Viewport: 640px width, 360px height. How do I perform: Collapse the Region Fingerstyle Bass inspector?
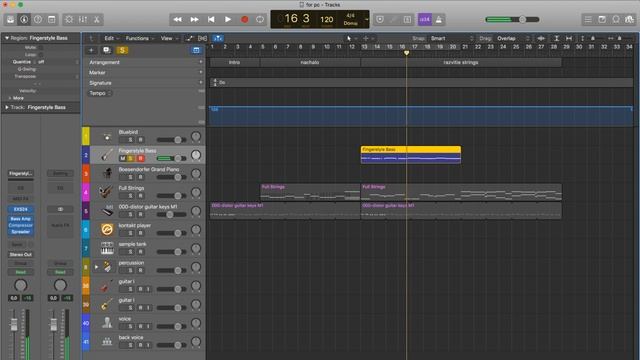(7, 38)
